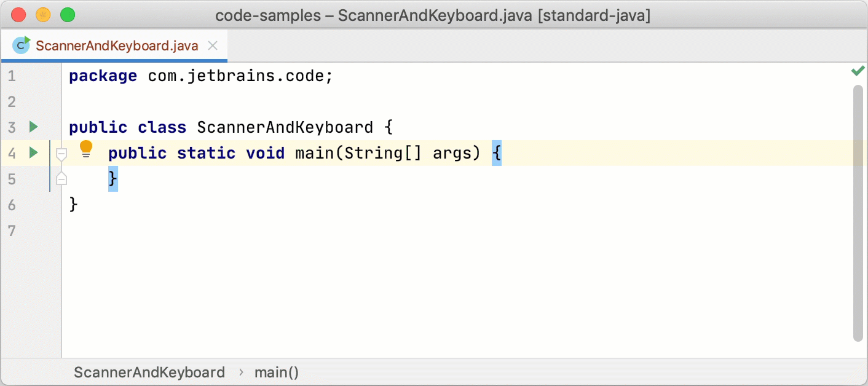Click ScannerAndKeyboard in the breadcrumb bar

click(149, 372)
